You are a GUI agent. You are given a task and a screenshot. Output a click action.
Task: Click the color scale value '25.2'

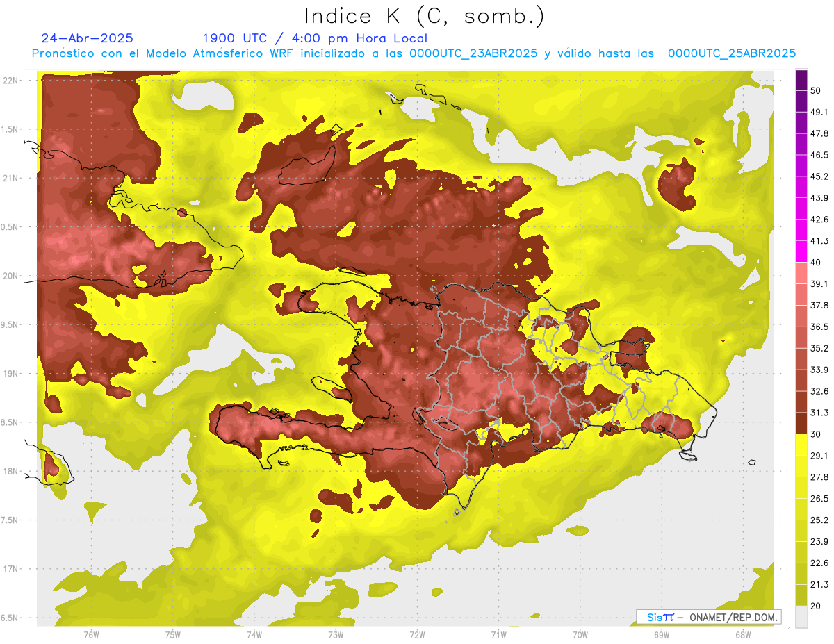pyautogui.click(x=819, y=520)
